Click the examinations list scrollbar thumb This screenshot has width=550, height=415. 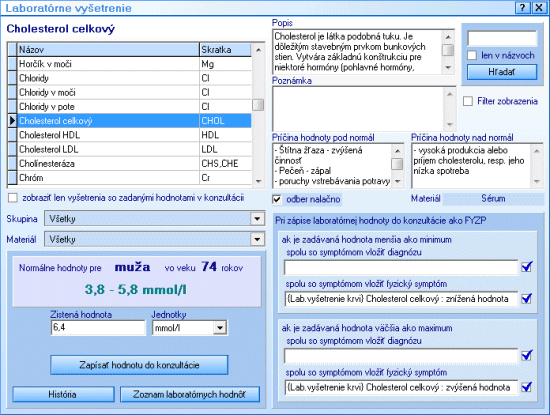(258, 105)
